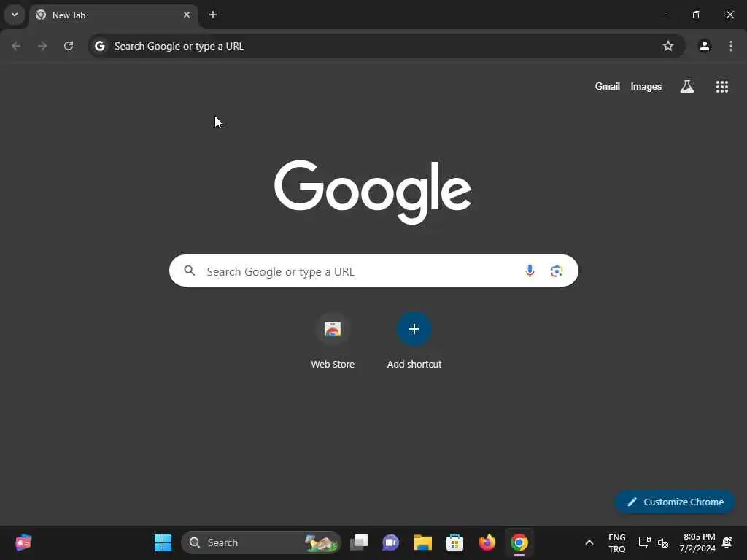Click the Chrome taskbar icon
Screen dimensions: 747x560
519,542
